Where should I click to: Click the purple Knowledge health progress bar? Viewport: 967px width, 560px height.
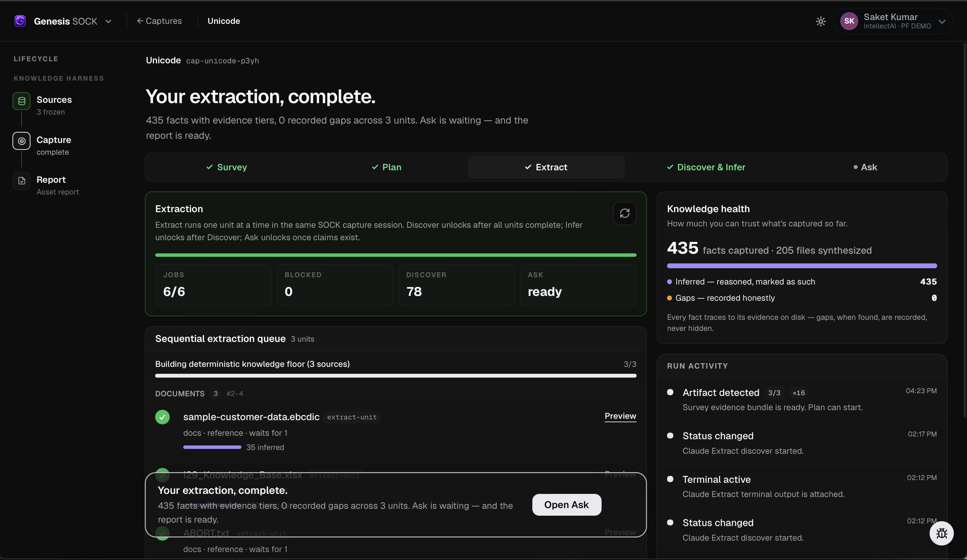click(801, 266)
